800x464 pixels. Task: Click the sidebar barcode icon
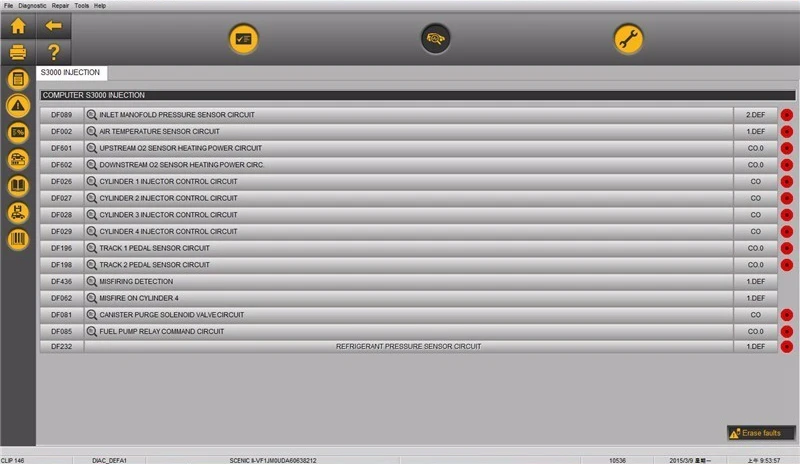click(18, 239)
